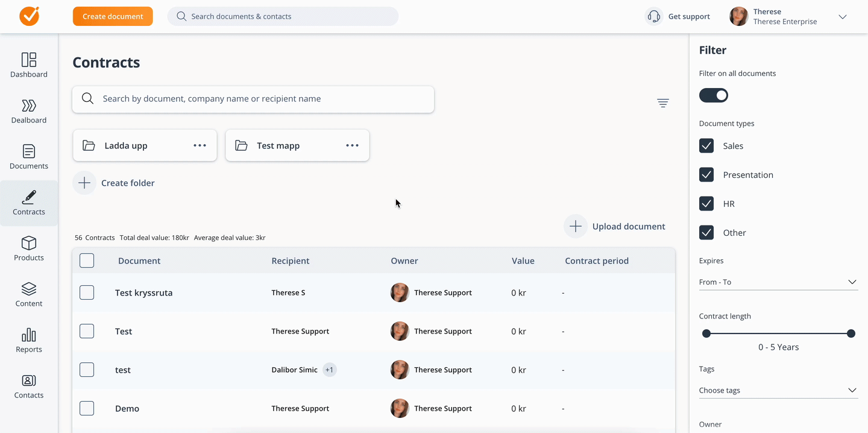Viewport: 868px width, 433px height.
Task: Open three-dot menu for Ladda upp folder
Action: click(200, 145)
